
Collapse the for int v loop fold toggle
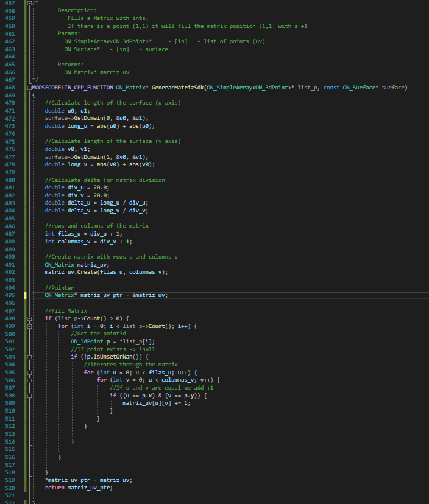click(30, 380)
